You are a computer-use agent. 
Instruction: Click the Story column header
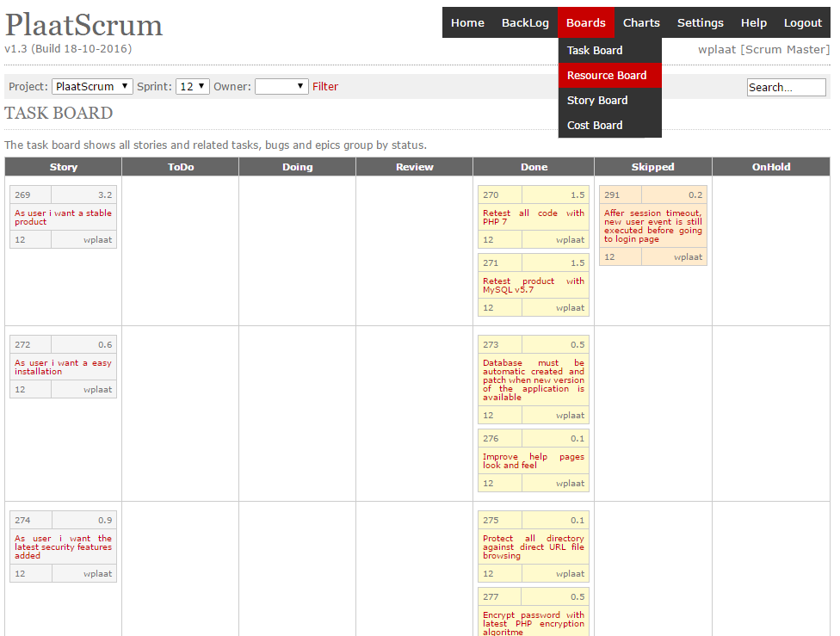tap(63, 167)
